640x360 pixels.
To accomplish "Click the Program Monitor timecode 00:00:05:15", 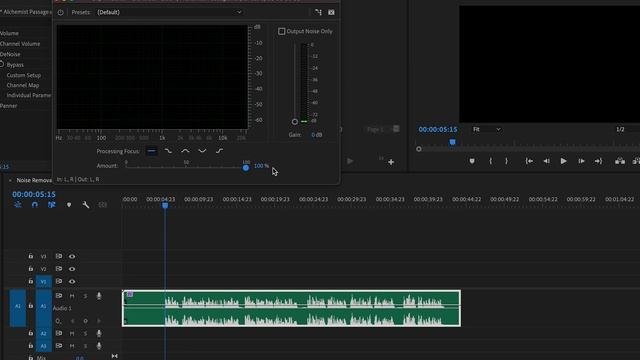I will [x=438, y=129].
